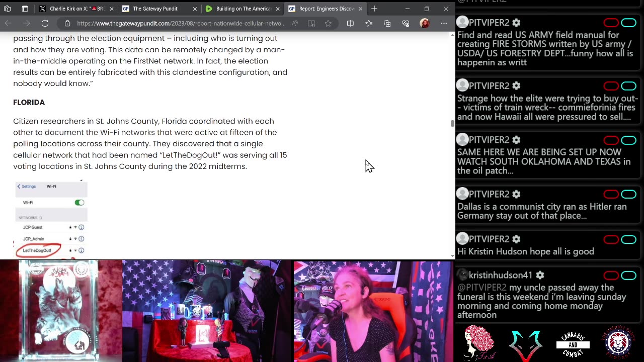Viewport: 644px width, 362px height.
Task: Close the Charlie Kirk on X tab
Action: point(112,9)
